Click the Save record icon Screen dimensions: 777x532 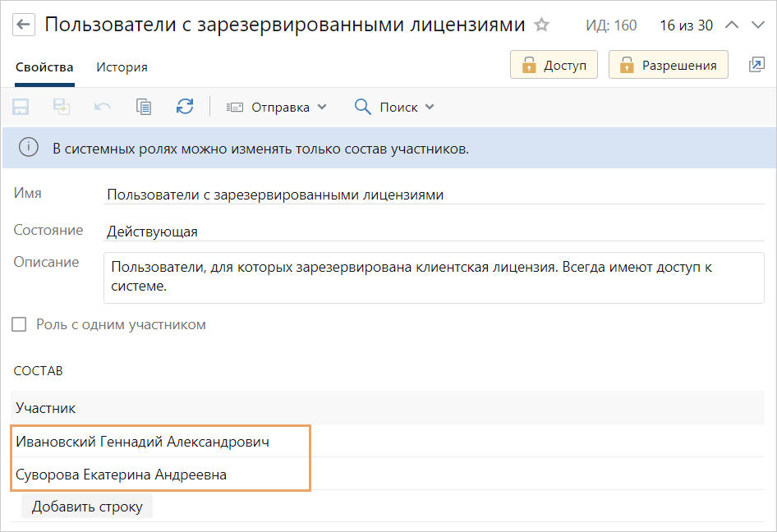21,107
